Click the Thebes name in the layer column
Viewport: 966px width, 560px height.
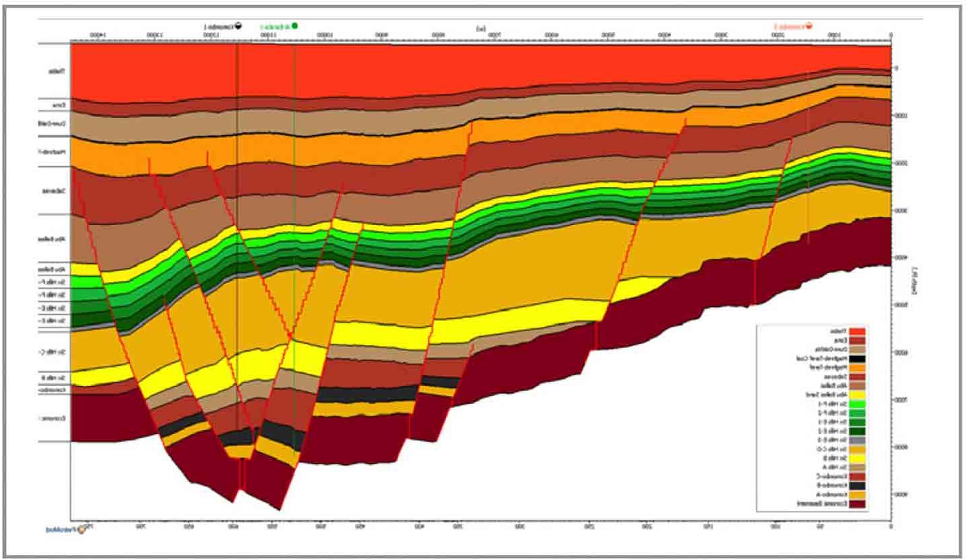click(x=56, y=71)
